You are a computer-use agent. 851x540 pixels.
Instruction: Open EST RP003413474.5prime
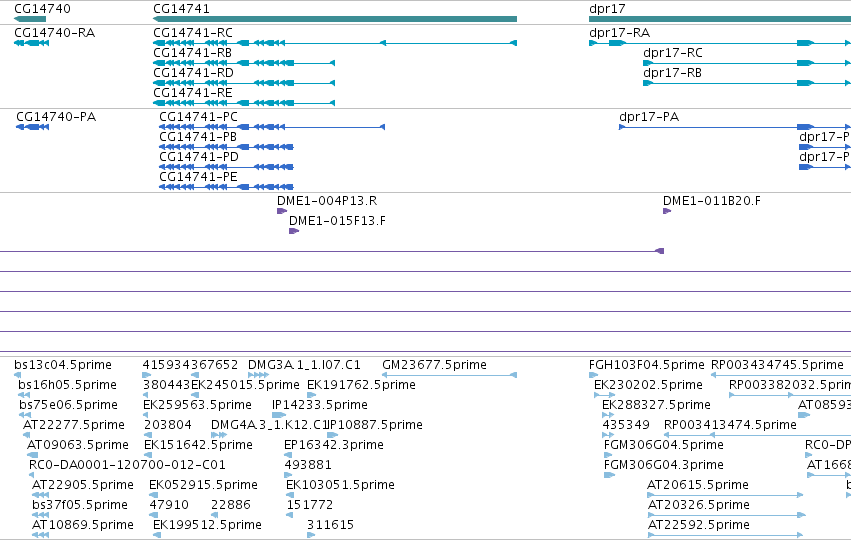[730, 425]
